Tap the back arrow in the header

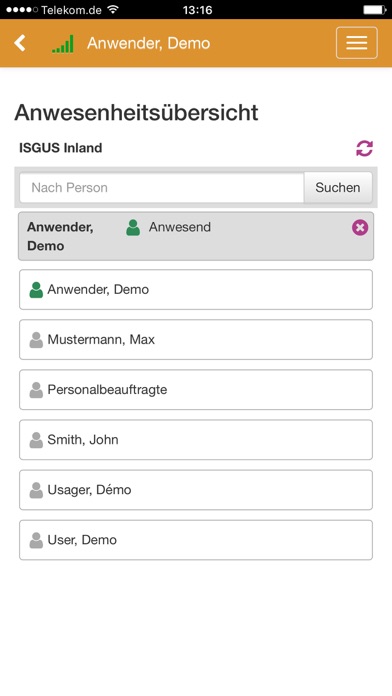(20, 44)
